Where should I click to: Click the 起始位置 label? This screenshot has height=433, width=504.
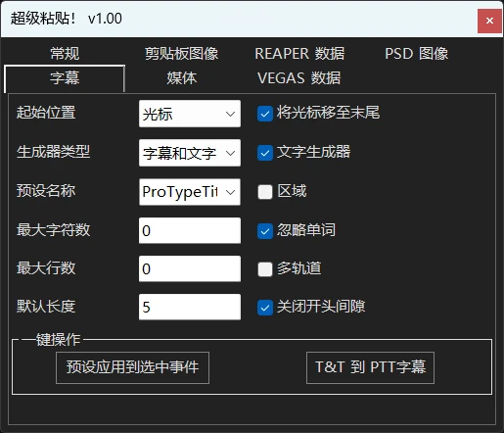[x=46, y=113]
